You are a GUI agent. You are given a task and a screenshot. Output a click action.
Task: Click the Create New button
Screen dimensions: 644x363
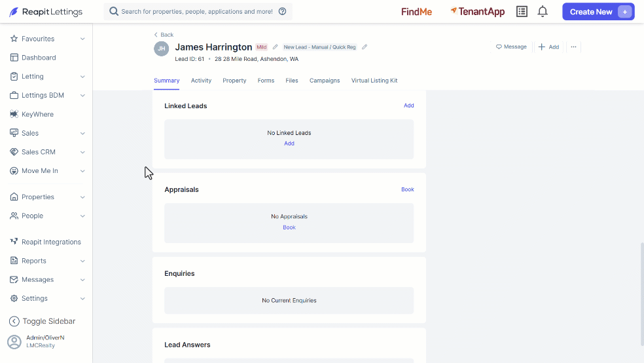[598, 12]
